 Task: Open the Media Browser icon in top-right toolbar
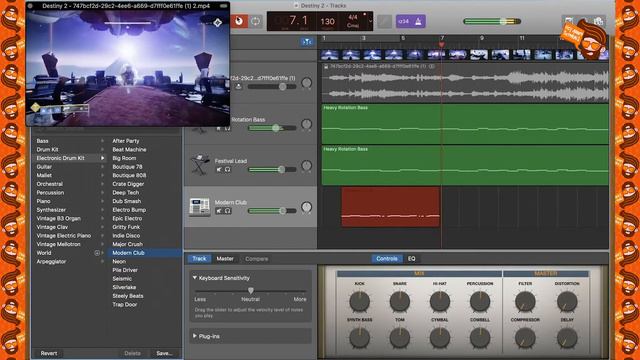(599, 21)
